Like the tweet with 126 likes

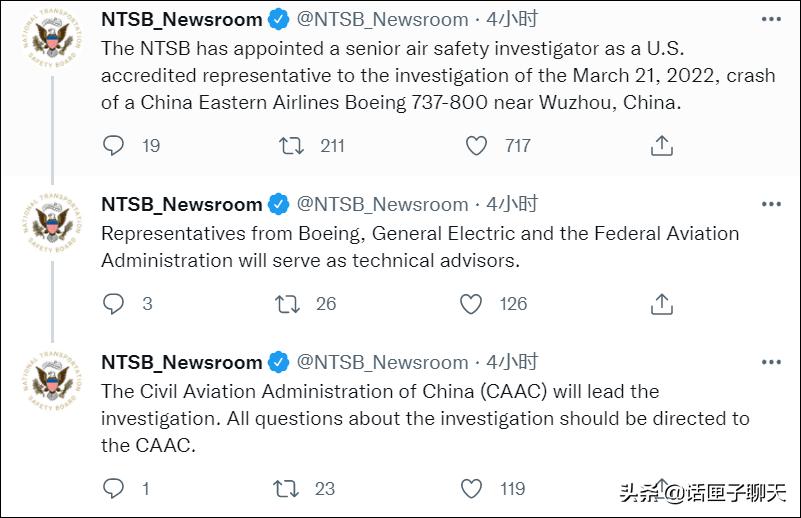tap(470, 304)
